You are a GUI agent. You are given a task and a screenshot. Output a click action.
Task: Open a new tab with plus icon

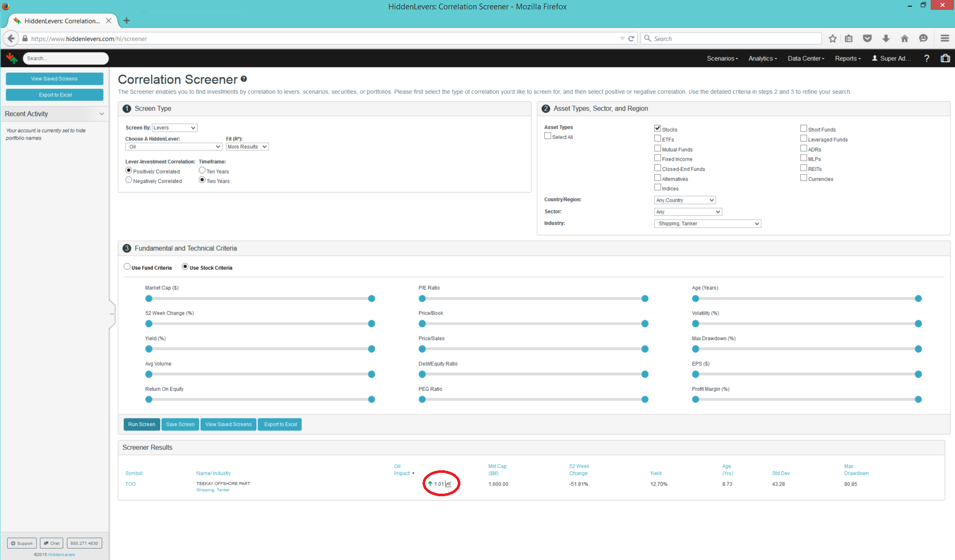tap(127, 21)
